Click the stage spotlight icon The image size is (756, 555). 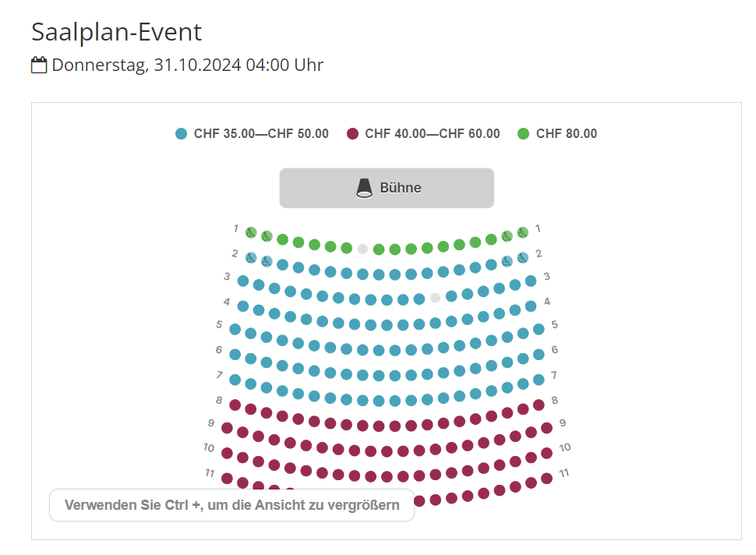tap(364, 188)
